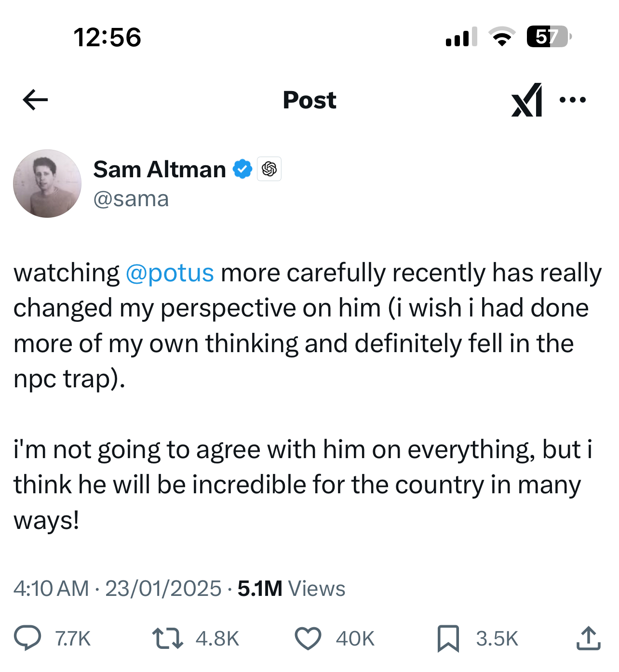Open the Grok xAI icon
Viewport: 619px width, 672px height.
tap(526, 100)
